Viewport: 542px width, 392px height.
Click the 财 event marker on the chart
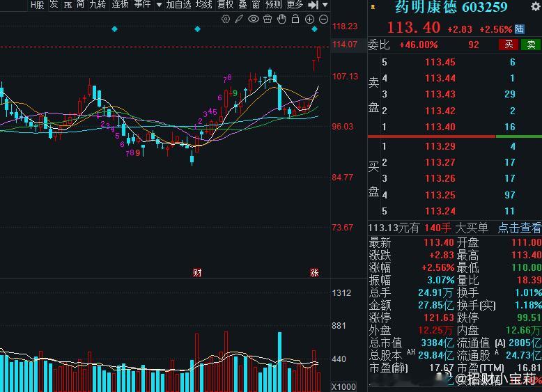pyautogui.click(x=197, y=273)
